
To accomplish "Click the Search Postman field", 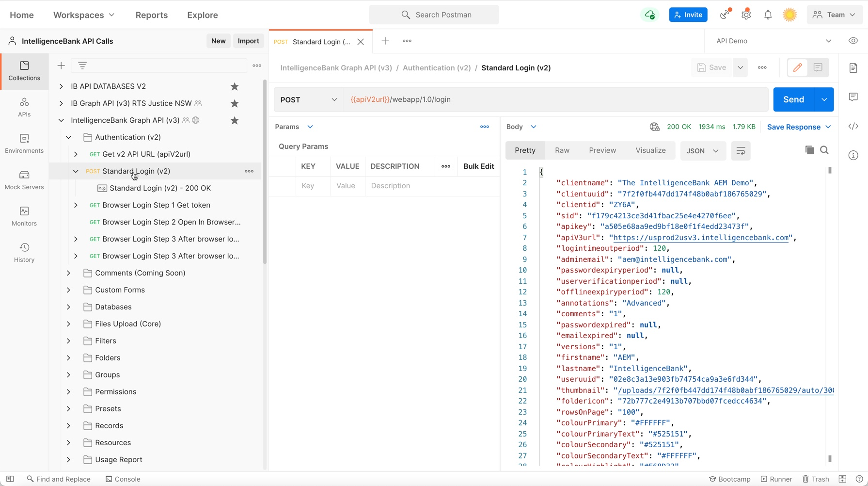I will point(434,15).
